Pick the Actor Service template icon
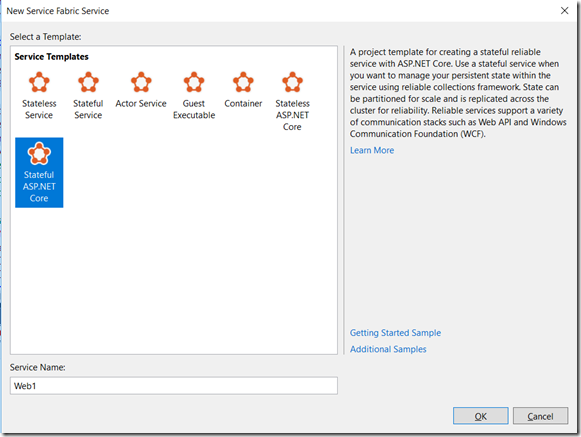The image size is (581, 437). pos(141,82)
